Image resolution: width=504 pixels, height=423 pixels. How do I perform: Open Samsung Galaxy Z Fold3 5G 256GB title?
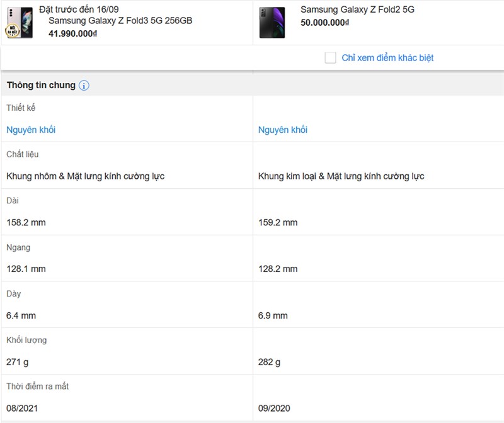click(120, 21)
